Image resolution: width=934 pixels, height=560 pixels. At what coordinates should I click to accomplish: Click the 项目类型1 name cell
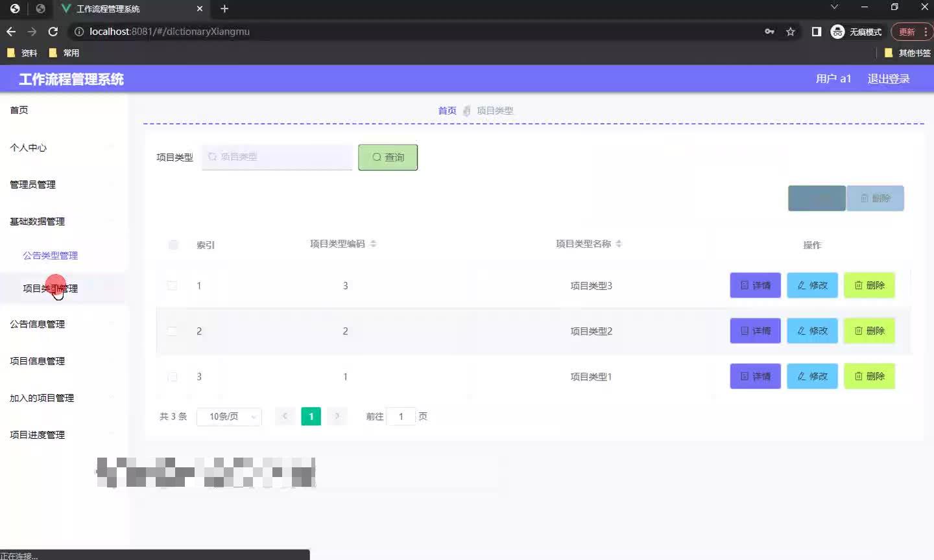tap(591, 377)
